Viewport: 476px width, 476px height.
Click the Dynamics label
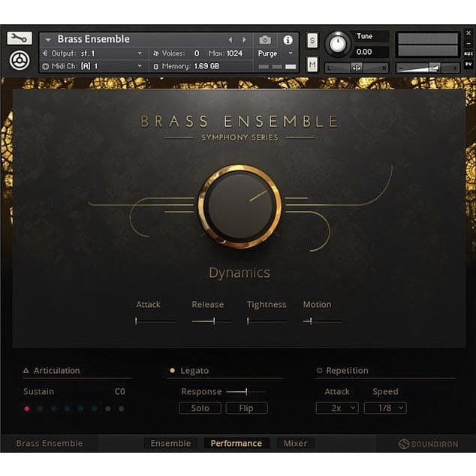(240, 273)
